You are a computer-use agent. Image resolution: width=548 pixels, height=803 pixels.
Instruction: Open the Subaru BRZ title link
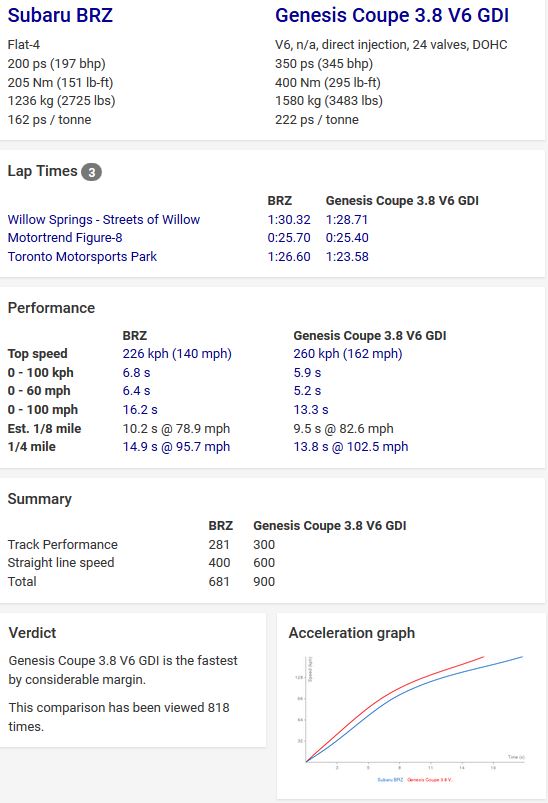click(60, 15)
